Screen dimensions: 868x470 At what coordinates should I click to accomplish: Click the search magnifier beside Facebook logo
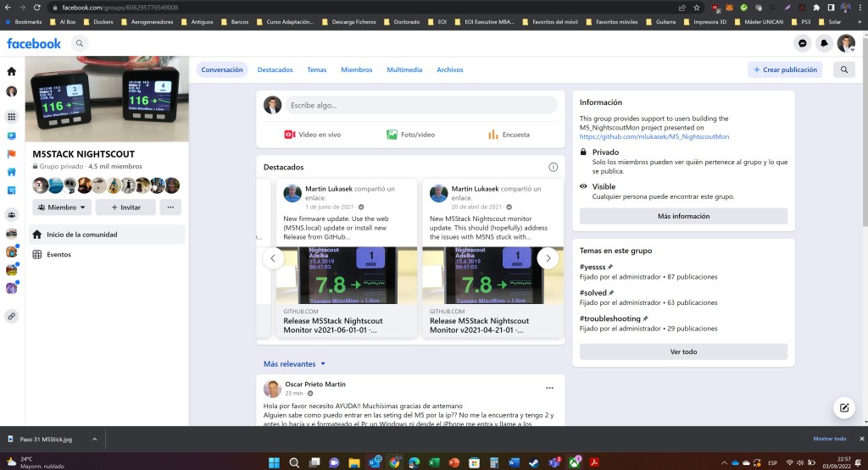(80, 43)
